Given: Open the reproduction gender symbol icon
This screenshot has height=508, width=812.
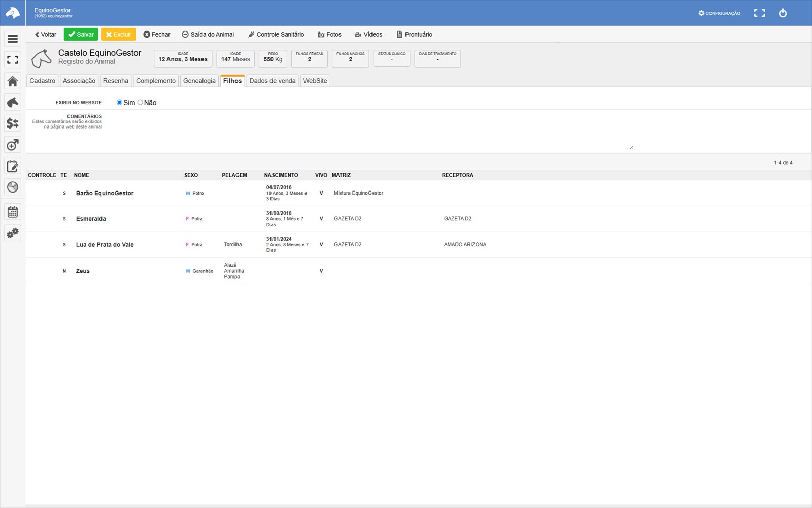Looking at the screenshot, I should click(13, 145).
